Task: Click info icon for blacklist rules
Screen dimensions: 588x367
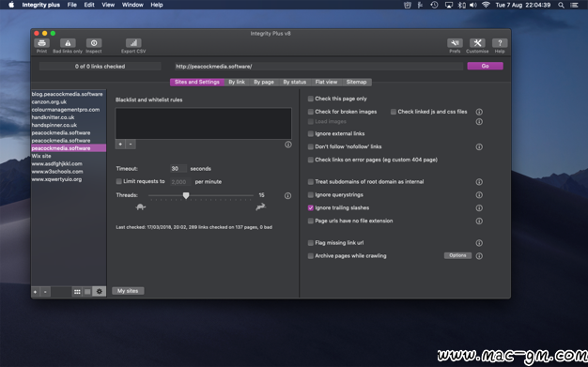Action: 288,145
